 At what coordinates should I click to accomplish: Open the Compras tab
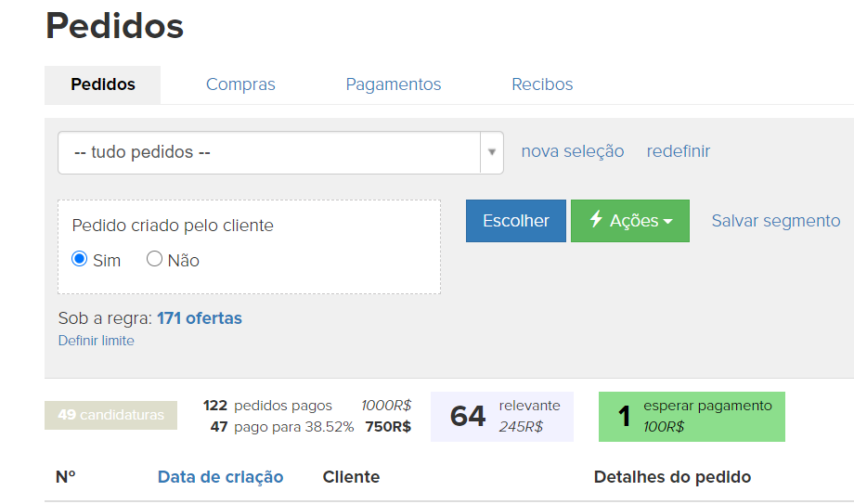tap(240, 84)
